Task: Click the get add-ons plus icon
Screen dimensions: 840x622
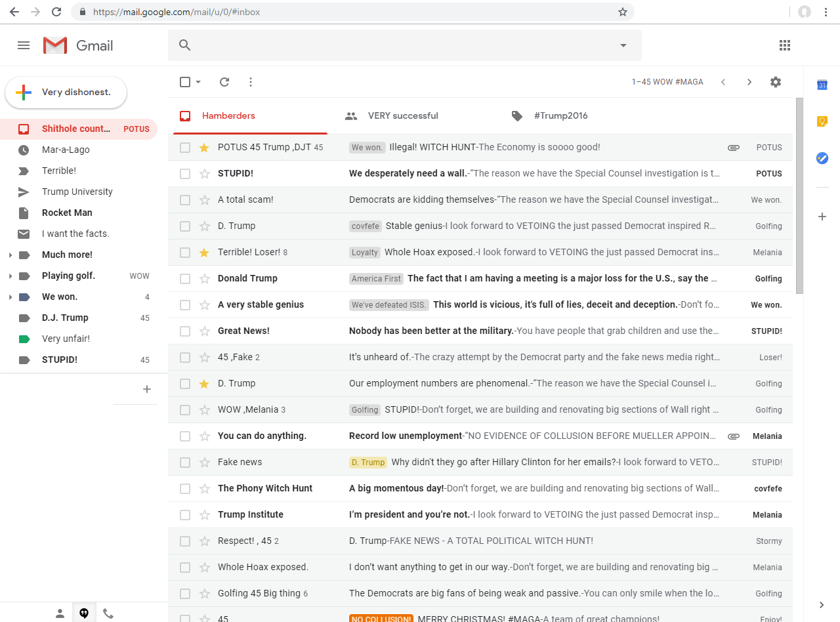Action: tap(822, 217)
